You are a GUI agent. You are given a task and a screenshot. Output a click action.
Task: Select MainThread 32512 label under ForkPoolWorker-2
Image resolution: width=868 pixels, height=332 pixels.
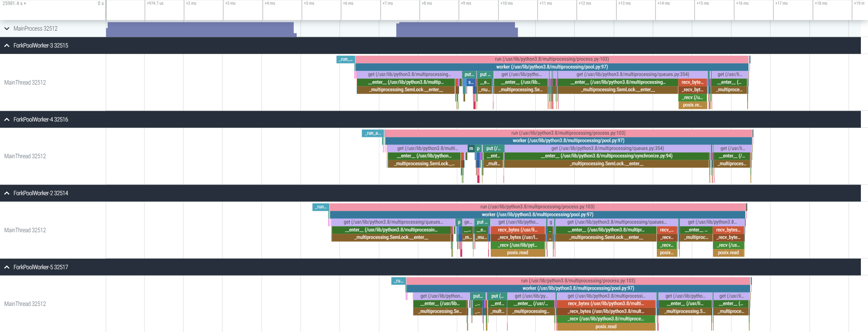pos(25,230)
